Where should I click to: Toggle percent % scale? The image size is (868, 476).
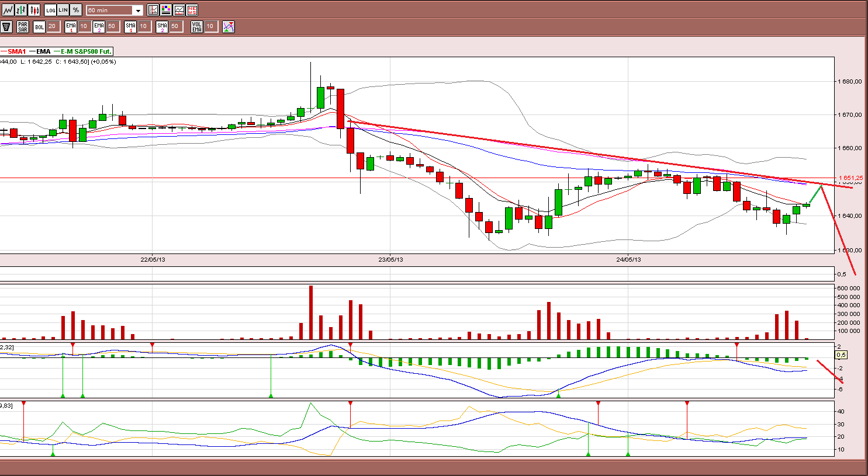[x=76, y=10]
